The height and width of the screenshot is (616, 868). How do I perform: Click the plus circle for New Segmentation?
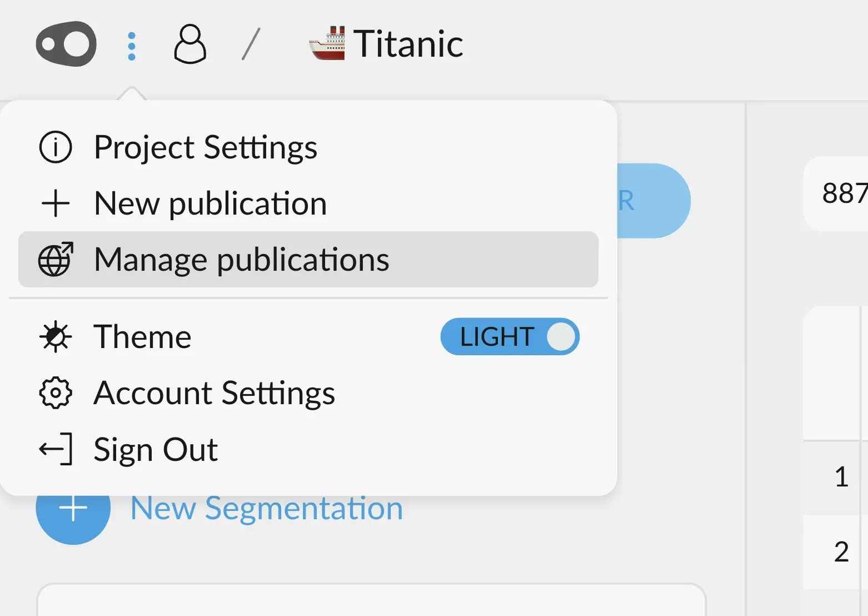point(73,508)
